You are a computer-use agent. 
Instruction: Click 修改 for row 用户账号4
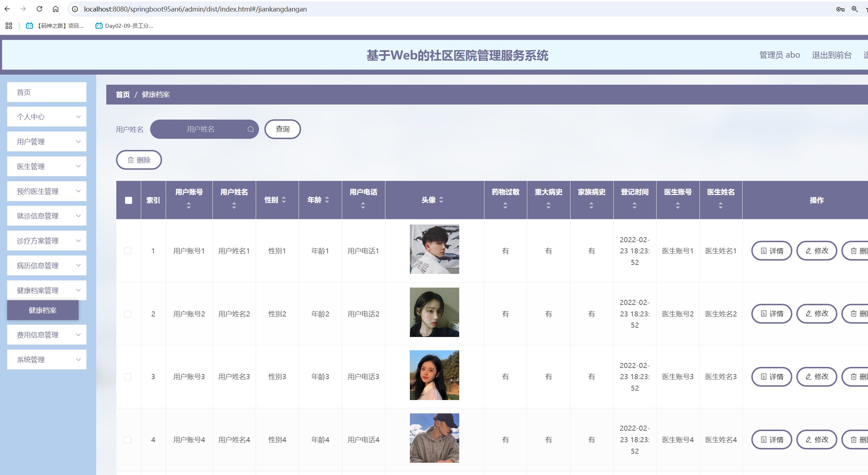[x=817, y=440]
